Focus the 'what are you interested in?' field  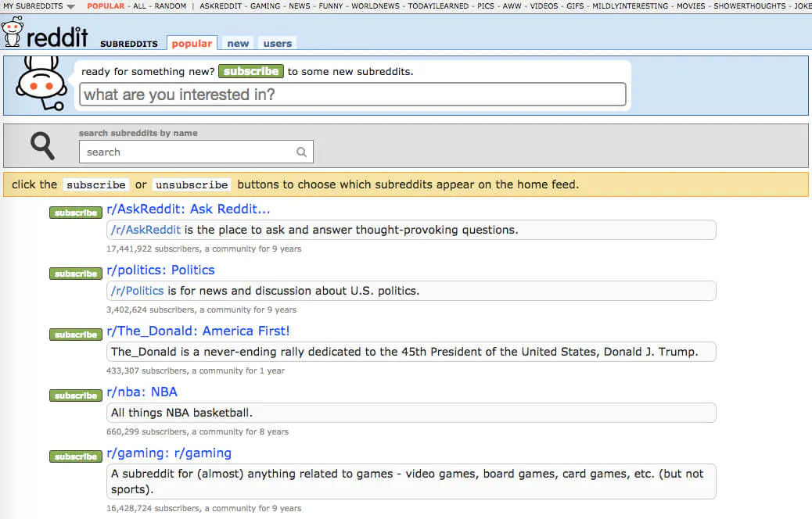pos(352,95)
